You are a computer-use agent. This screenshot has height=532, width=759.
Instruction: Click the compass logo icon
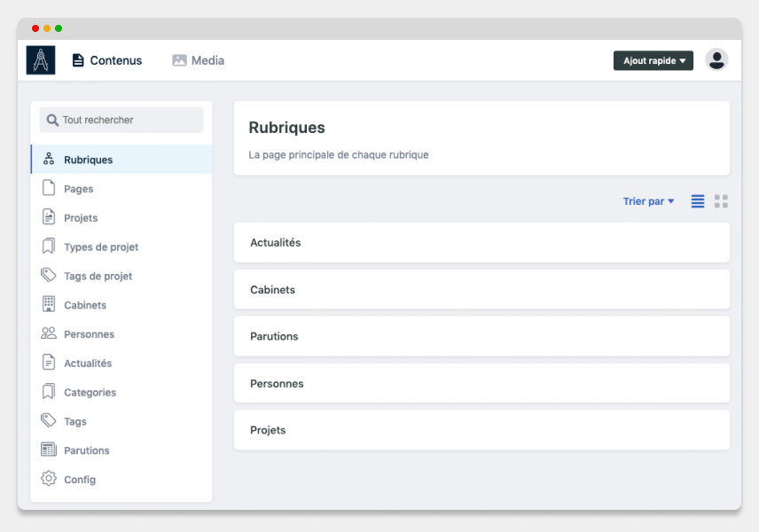tap(41, 60)
